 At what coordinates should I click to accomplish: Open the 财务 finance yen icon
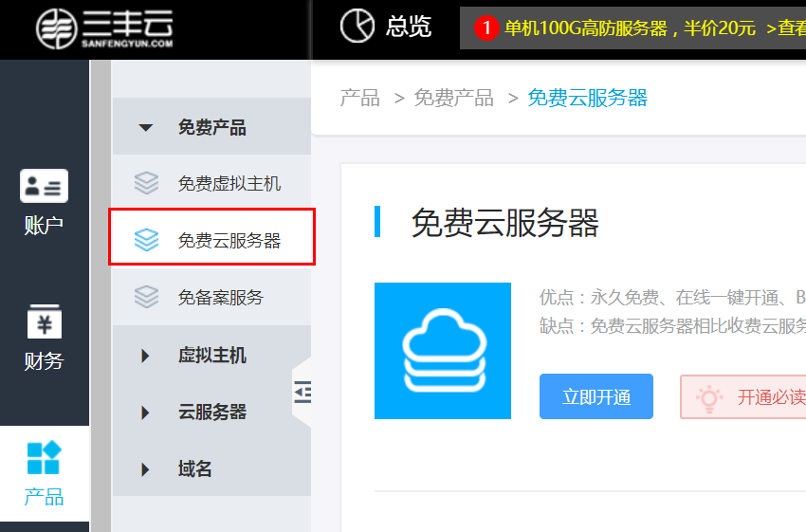point(45,321)
